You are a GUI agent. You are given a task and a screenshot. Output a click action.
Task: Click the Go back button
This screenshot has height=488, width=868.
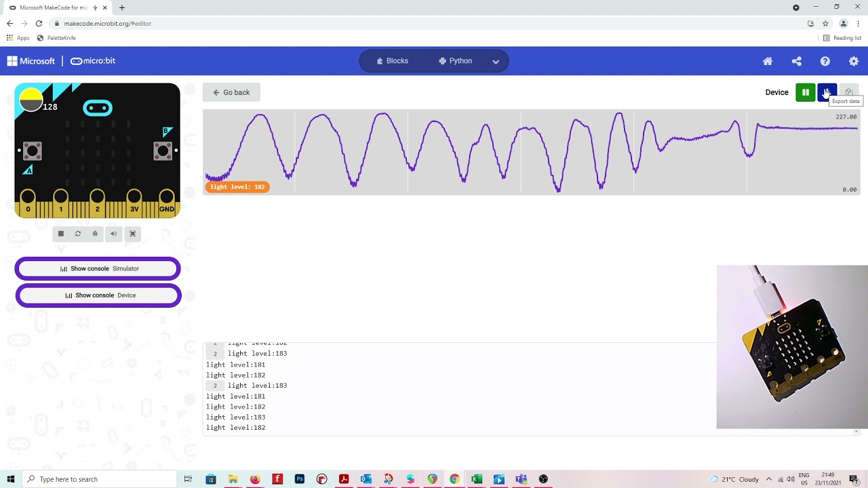coord(231,92)
